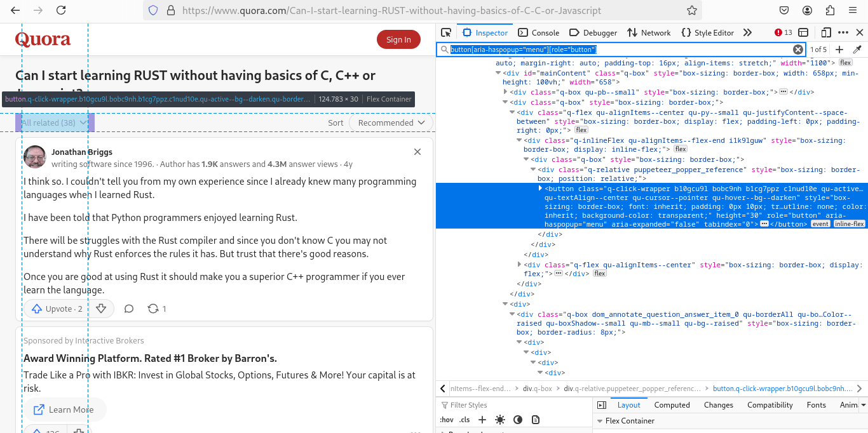The width and height of the screenshot is (868, 433).
Task: Show more DevTools tools chevron
Action: tap(747, 32)
